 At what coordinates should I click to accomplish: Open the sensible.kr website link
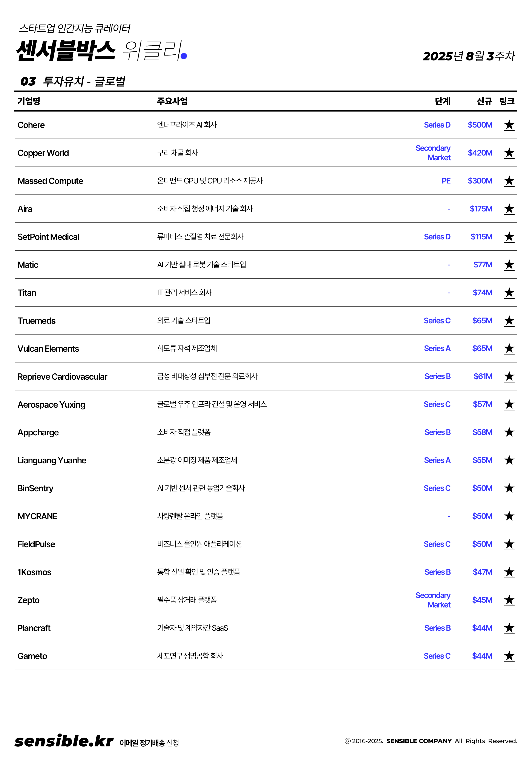point(64,741)
